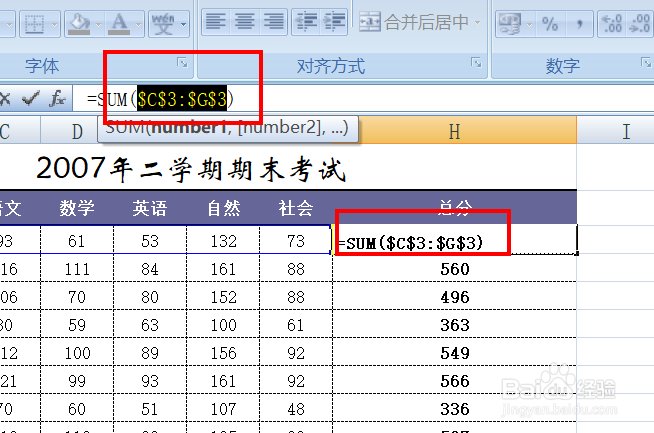Select the cell with value 132
Viewport: 654px width, 433px height.
223,241
